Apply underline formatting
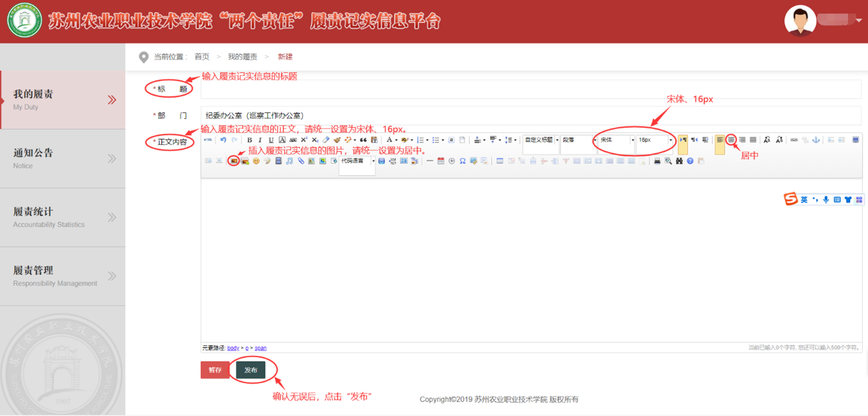868x416 pixels. tap(271, 140)
